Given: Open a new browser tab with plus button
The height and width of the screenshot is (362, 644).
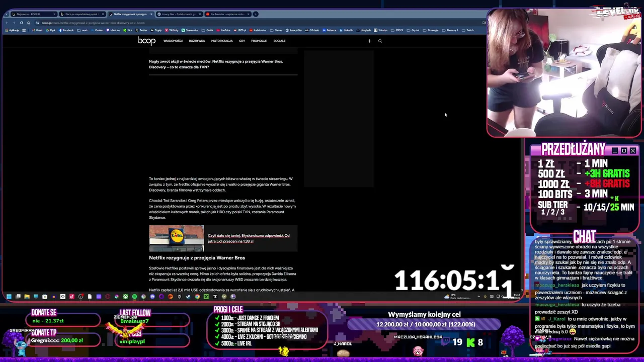Looking at the screenshot, I should click(256, 14).
